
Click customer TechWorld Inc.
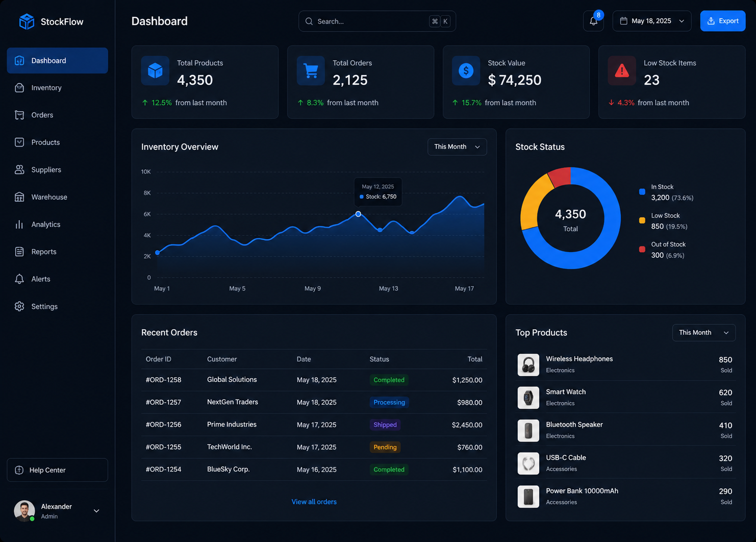(230, 447)
